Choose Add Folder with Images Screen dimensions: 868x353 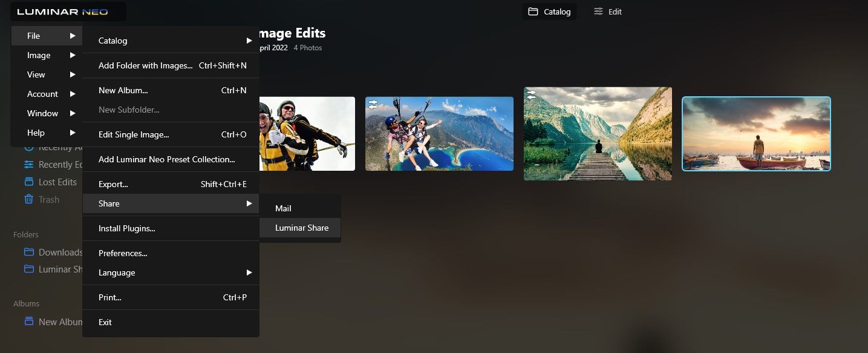tap(171, 65)
